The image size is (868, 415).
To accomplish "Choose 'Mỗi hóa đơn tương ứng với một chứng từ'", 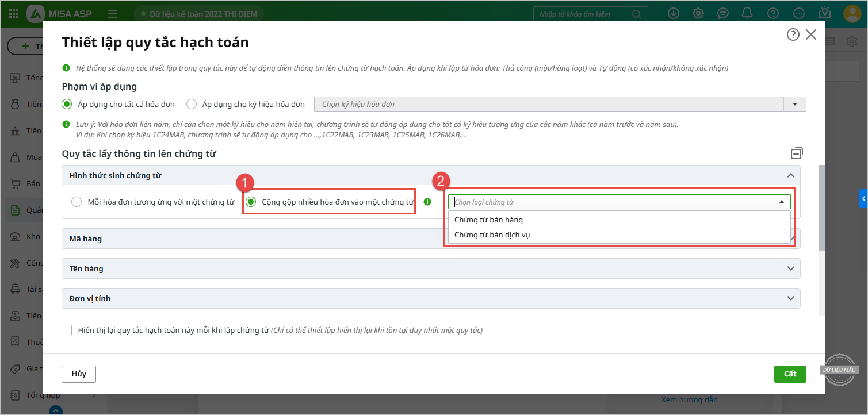I will point(77,202).
